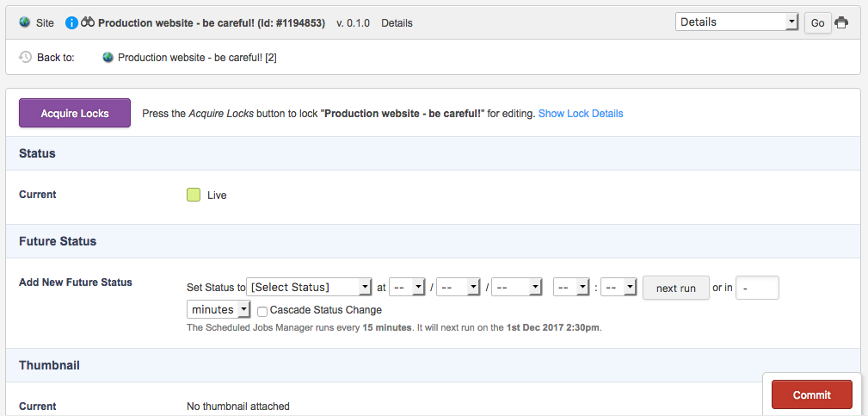Open the Select Status dropdown
This screenshot has width=868, height=416.
309,287
